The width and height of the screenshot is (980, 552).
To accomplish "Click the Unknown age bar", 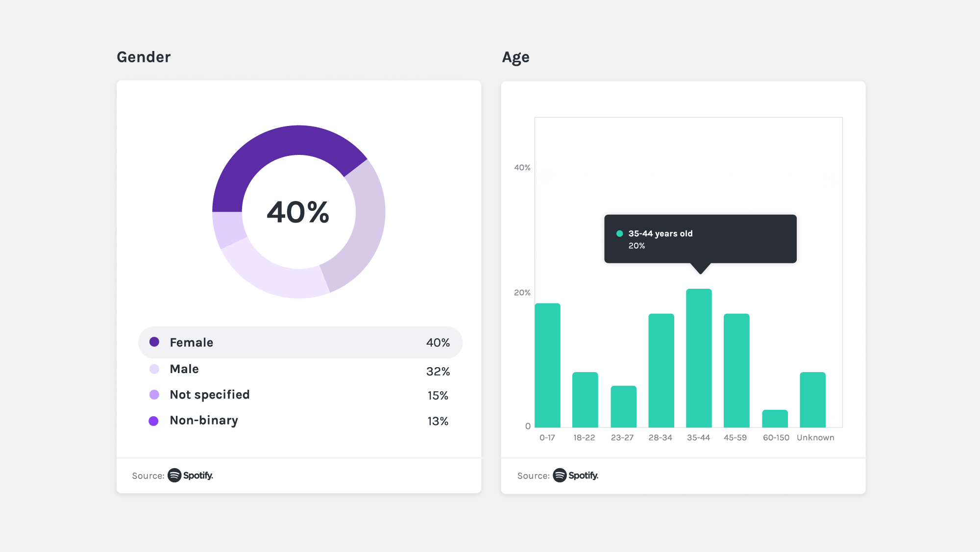I will pyautogui.click(x=812, y=400).
